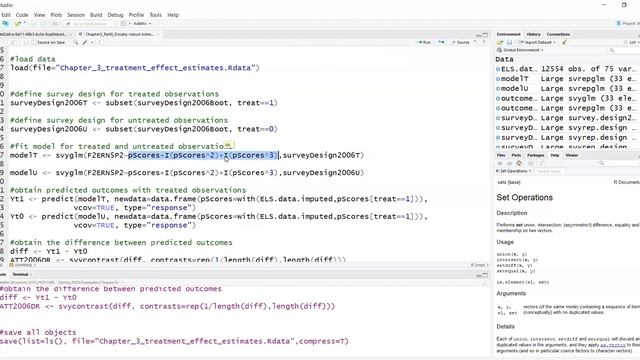This screenshot has width=640, height=360.
Task: Expand the modelT object in the Environment list
Action: pos(498,79)
